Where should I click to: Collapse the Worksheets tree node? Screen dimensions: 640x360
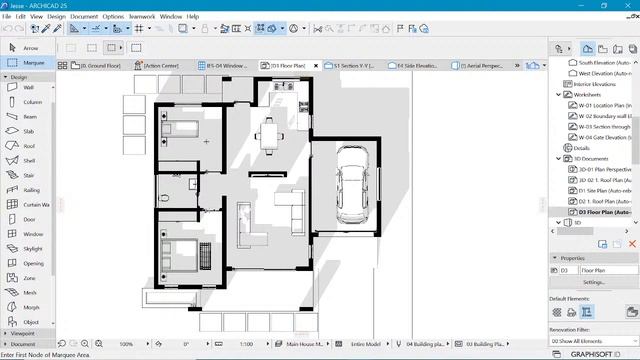click(559, 95)
